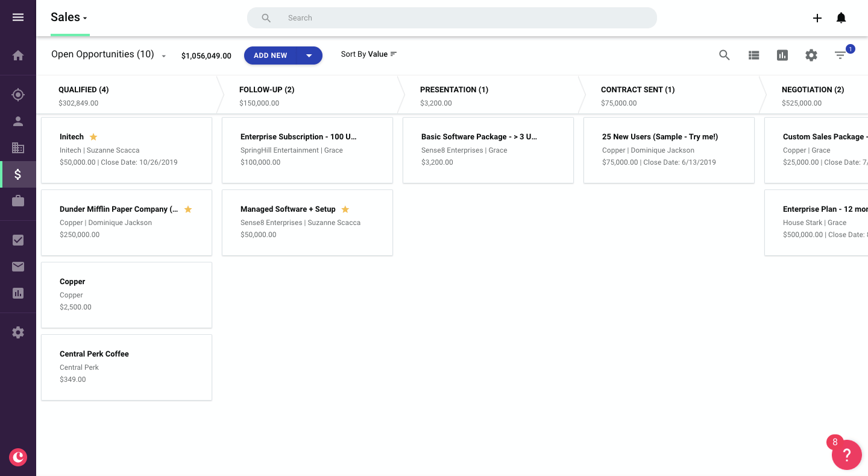868x476 pixels.
Task: Open Companies building icon
Action: pyautogui.click(x=18, y=148)
